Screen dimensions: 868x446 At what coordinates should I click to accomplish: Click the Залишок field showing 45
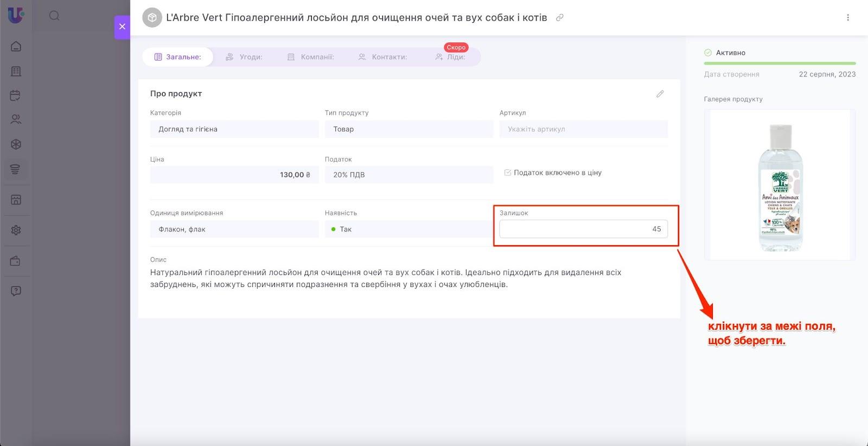[584, 229]
